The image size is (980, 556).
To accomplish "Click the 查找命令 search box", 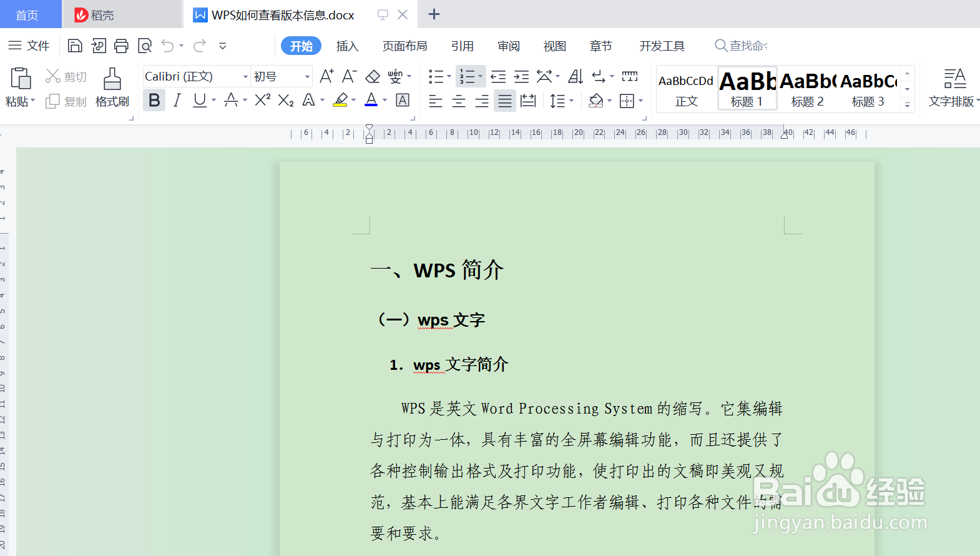I will pyautogui.click(x=742, y=46).
